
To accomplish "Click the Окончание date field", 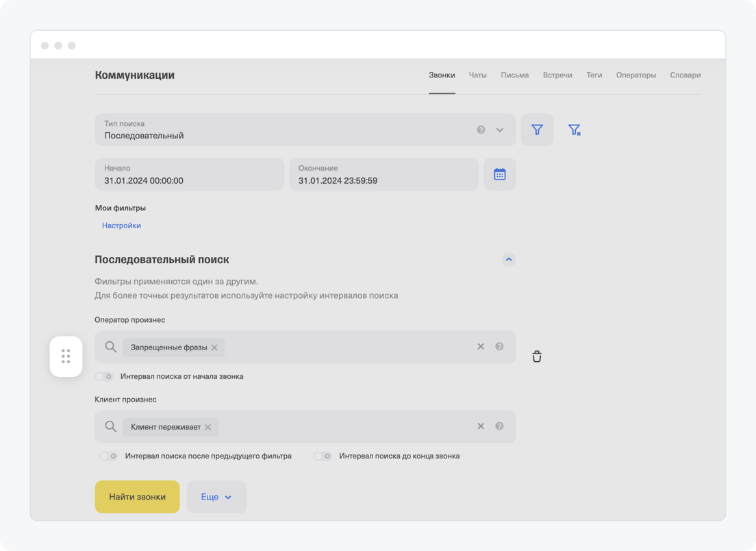I will (383, 174).
